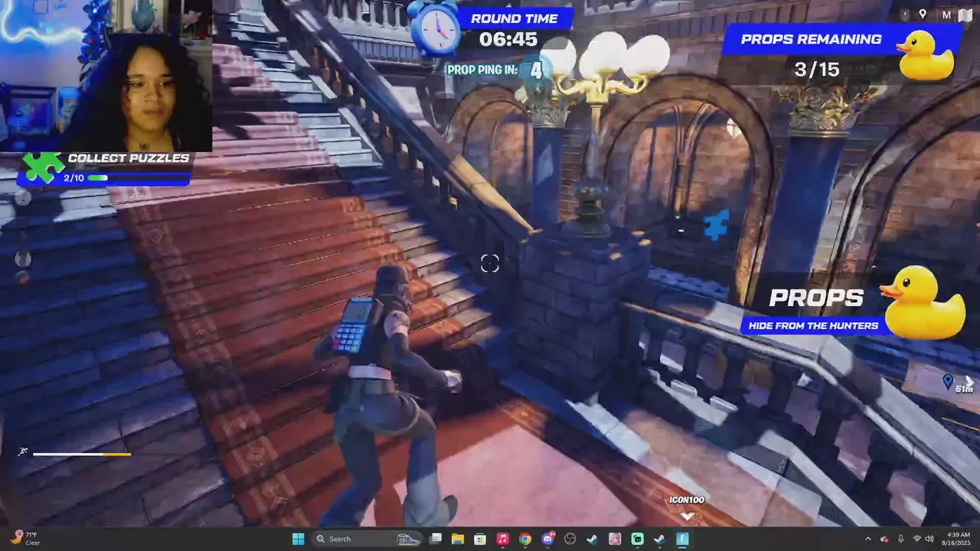
Task: Switch to OBS Studio in the taskbar
Action: pyautogui.click(x=570, y=539)
